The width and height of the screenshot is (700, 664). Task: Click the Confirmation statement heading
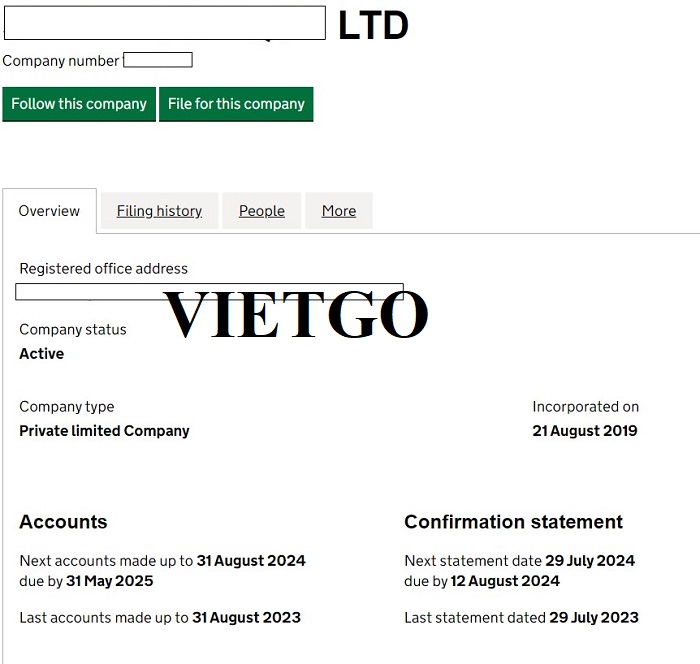[513, 522]
